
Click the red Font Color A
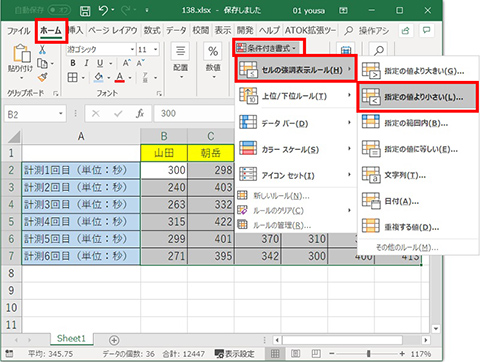click(x=120, y=77)
